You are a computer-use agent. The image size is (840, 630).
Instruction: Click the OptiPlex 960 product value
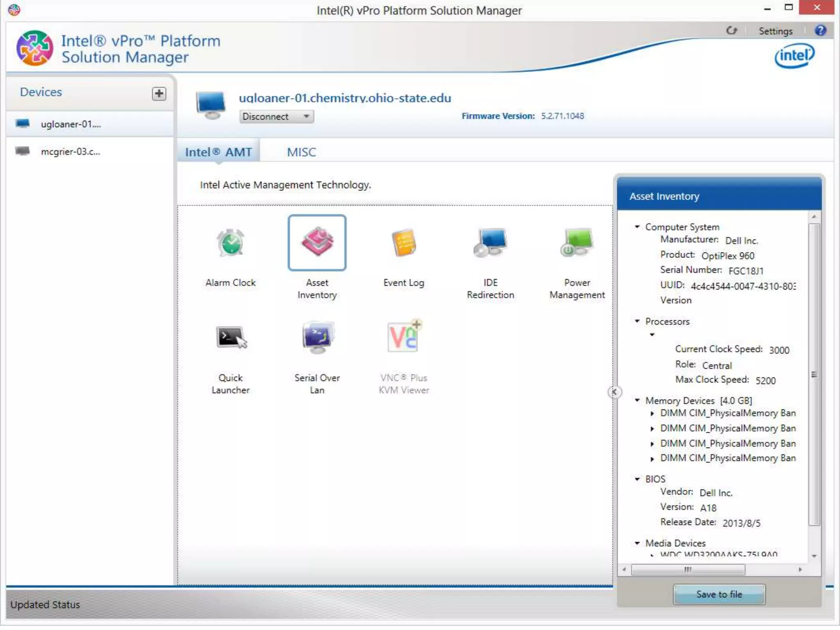728,256
